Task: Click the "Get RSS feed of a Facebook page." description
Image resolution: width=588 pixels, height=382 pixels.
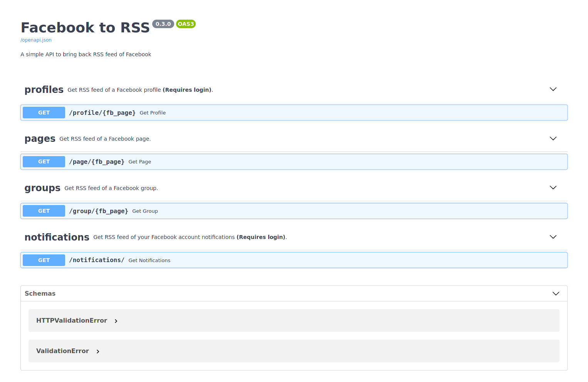Action: pos(105,139)
